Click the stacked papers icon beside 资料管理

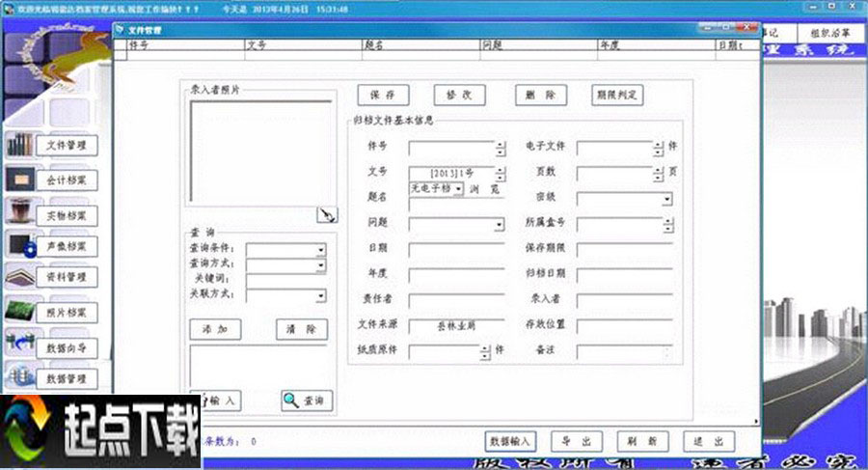[x=21, y=276]
